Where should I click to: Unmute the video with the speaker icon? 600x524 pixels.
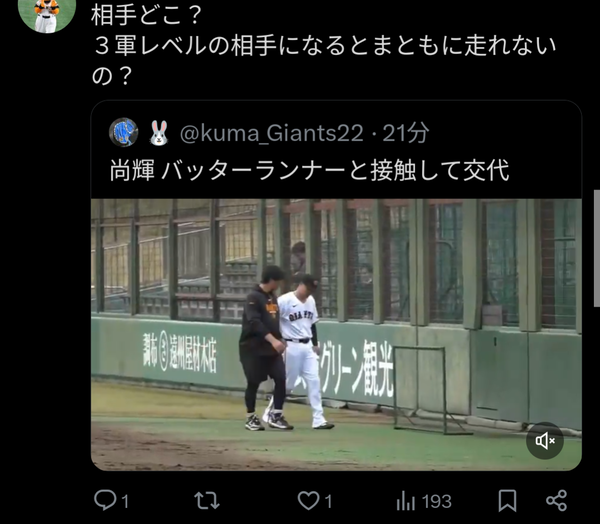pyautogui.click(x=545, y=441)
